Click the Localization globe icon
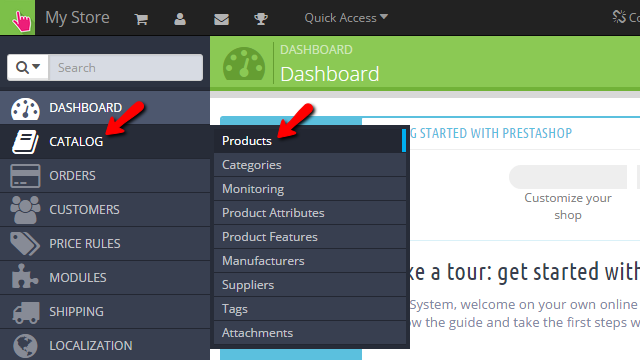The image size is (640, 360). [25, 346]
